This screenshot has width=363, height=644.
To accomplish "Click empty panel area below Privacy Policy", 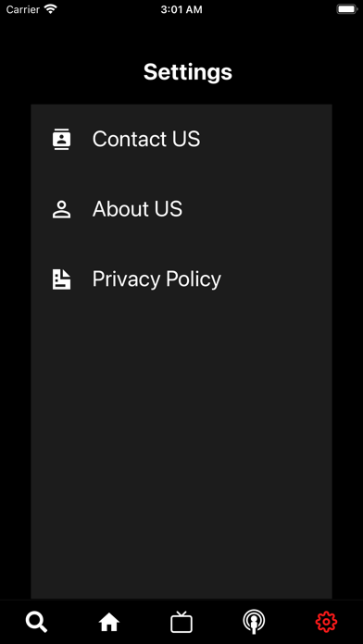I will [181, 443].
